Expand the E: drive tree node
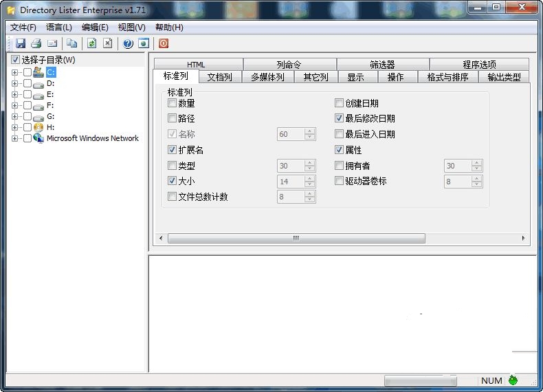 coord(14,94)
